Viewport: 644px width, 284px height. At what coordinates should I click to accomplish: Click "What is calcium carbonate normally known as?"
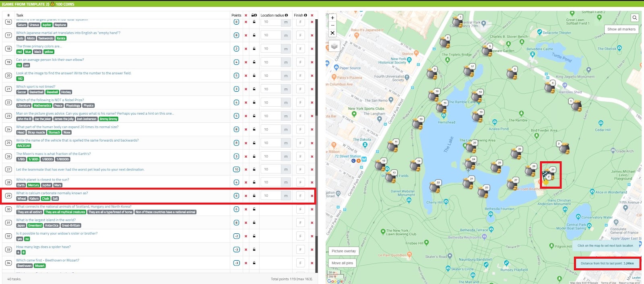(x=52, y=193)
